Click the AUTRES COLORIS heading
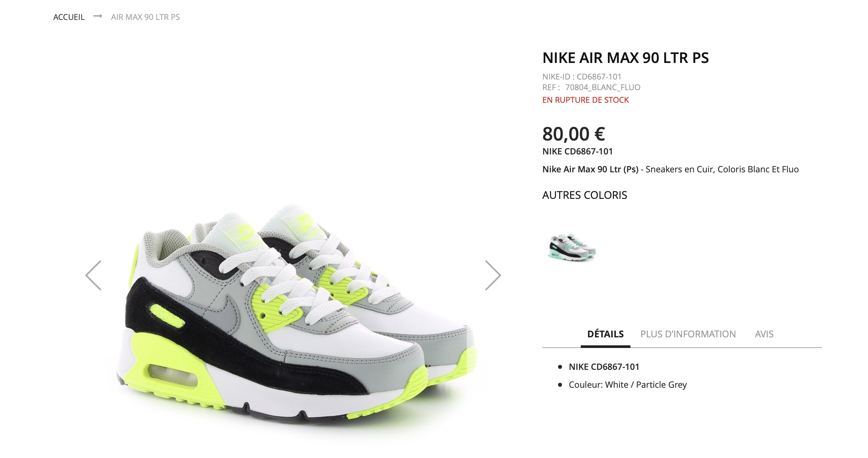Viewport: 868px width, 458px height. point(585,195)
